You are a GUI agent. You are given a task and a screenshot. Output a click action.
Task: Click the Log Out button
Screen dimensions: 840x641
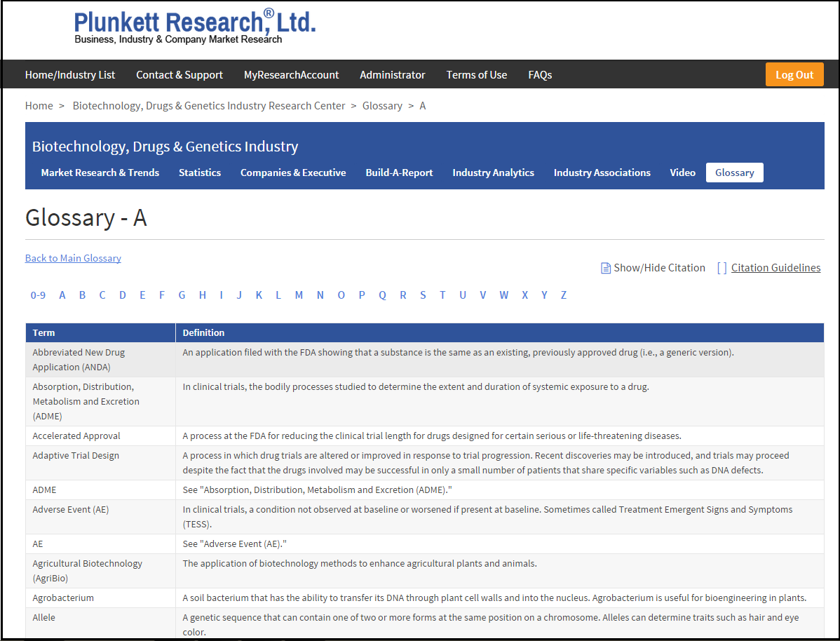(x=794, y=74)
